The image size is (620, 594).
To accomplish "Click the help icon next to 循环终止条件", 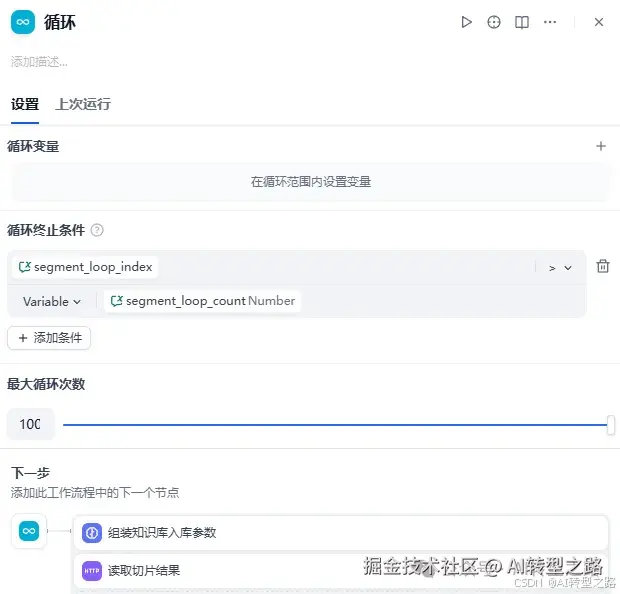I will pos(97,230).
